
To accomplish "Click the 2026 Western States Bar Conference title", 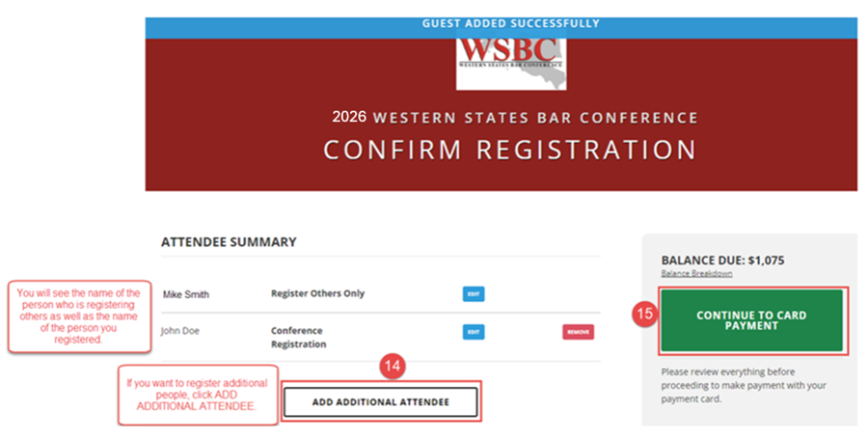I will tap(515, 118).
